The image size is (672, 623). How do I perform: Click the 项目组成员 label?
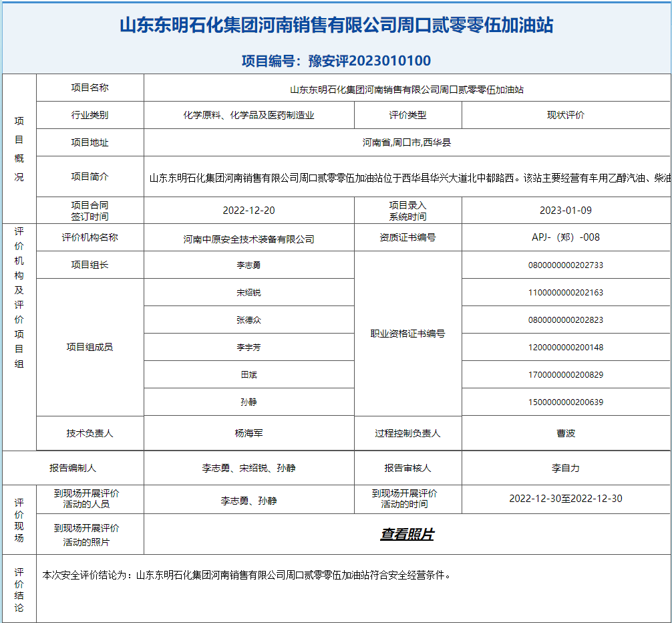(x=90, y=347)
